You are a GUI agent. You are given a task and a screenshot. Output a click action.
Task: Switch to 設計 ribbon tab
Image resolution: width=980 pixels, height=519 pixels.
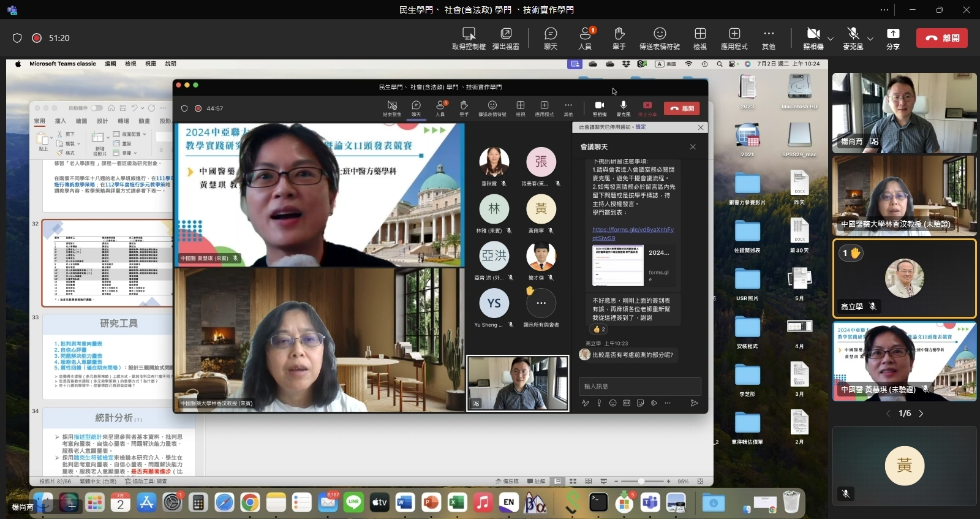102,121
